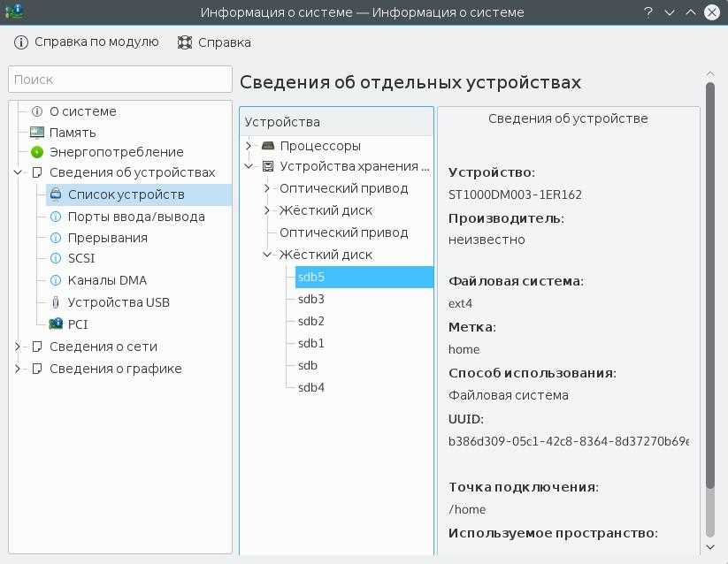Open the 'Память' module
This screenshot has height=564, width=728.
(73, 133)
